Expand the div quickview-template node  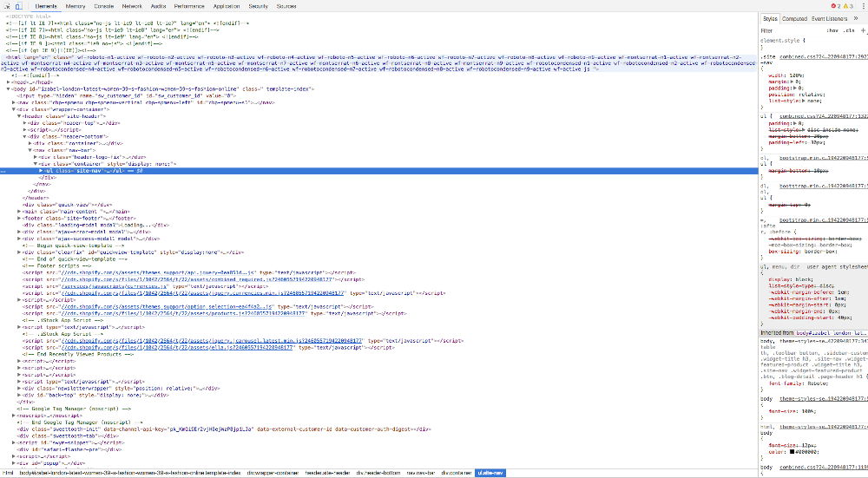tap(19, 252)
